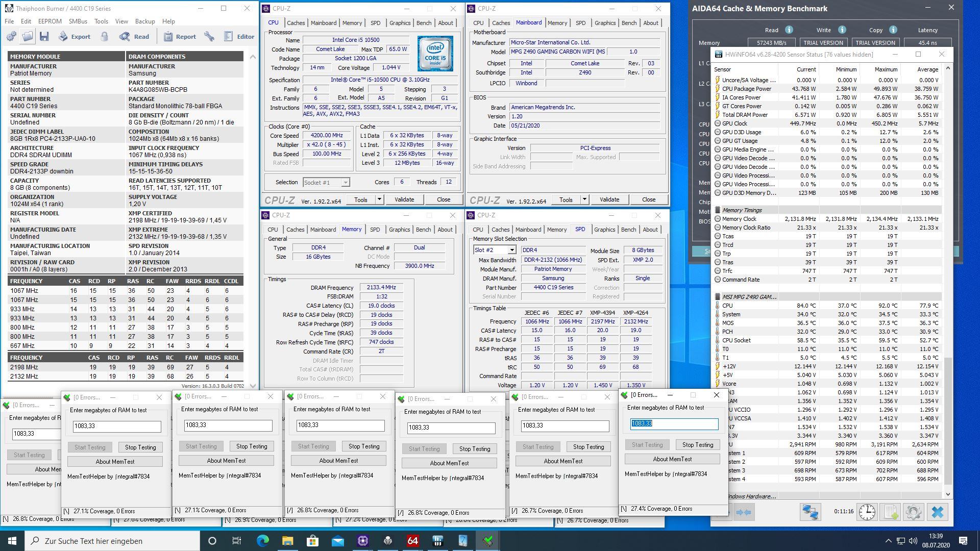Click About MemTest in rightmost MemTest window
This screenshot has width=980, height=551.
[x=672, y=459]
